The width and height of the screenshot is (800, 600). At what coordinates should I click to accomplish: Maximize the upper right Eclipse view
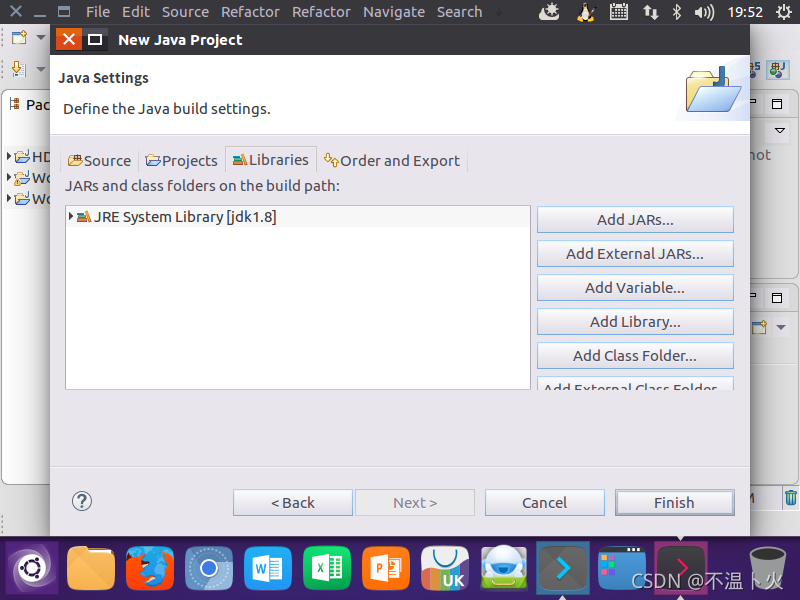click(x=777, y=104)
